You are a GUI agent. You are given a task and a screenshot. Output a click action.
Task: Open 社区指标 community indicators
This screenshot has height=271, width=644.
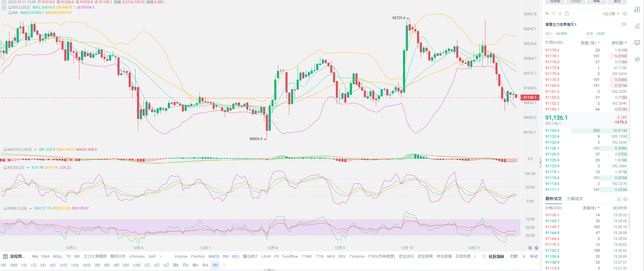pos(496,256)
